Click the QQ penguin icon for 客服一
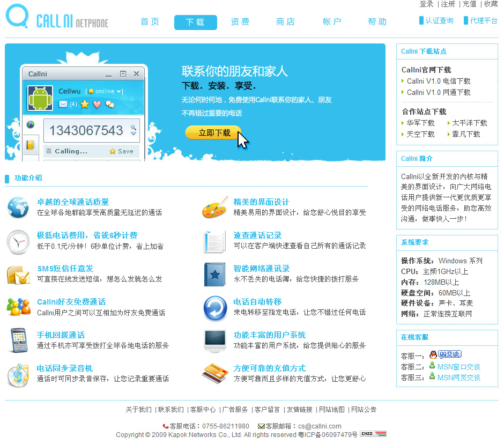The width and height of the screenshot is (504, 444). 433,354
